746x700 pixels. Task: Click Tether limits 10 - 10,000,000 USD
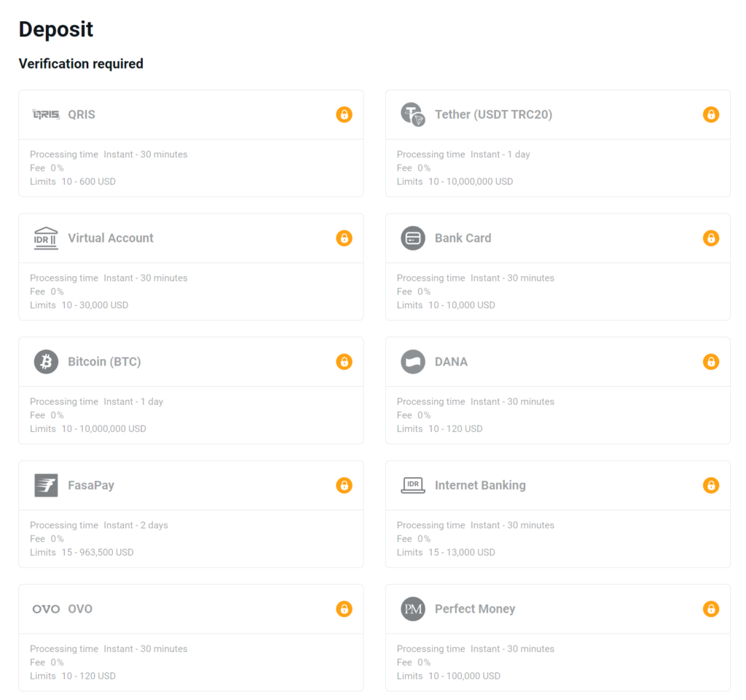[x=455, y=181]
